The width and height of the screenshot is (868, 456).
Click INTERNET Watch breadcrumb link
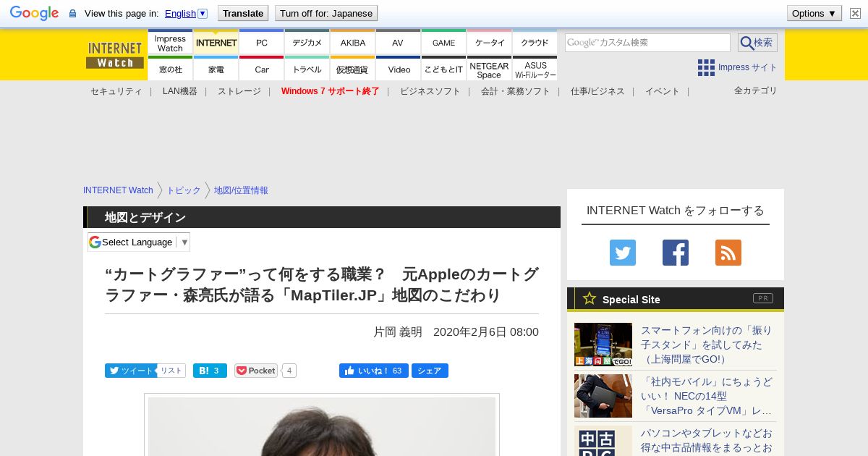coord(118,190)
